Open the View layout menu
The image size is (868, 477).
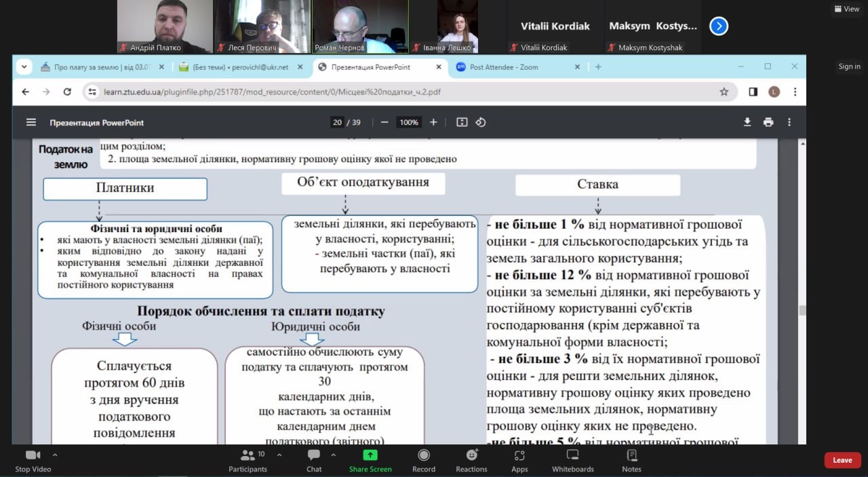click(847, 9)
